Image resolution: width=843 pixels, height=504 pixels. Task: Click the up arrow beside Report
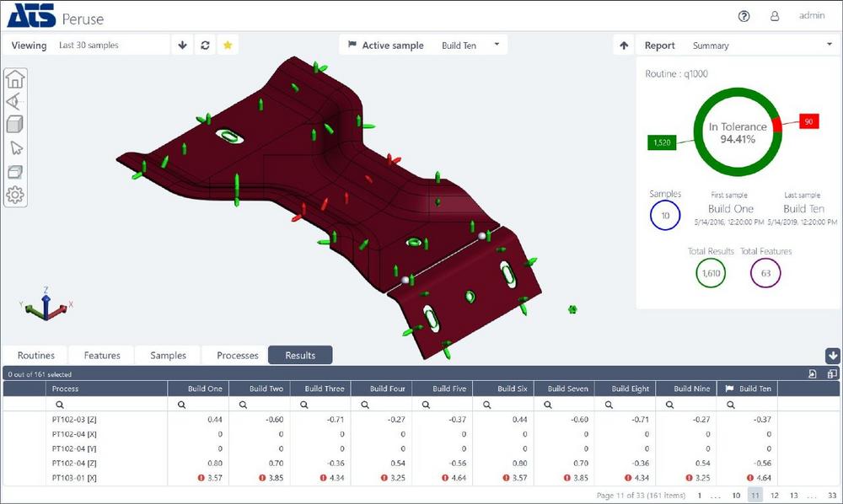click(624, 46)
